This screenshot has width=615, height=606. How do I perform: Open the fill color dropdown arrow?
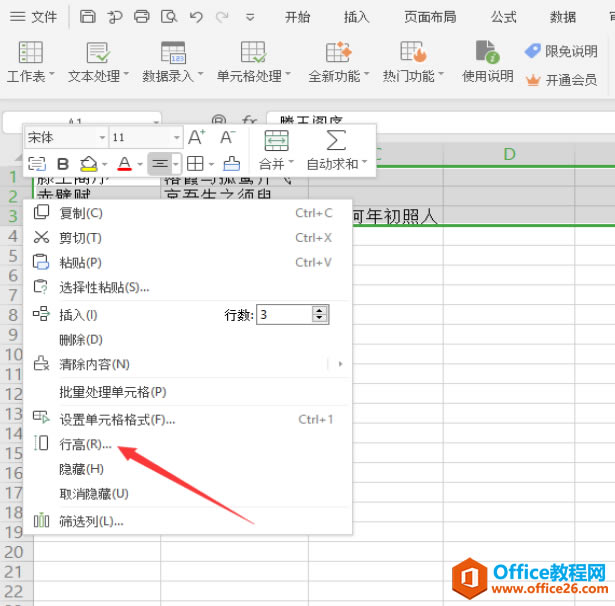(104, 164)
